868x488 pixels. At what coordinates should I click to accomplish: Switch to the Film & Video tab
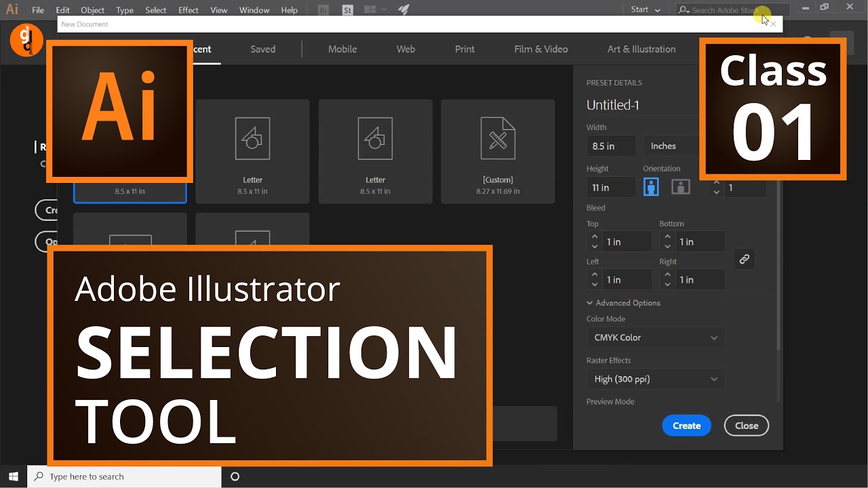click(541, 49)
